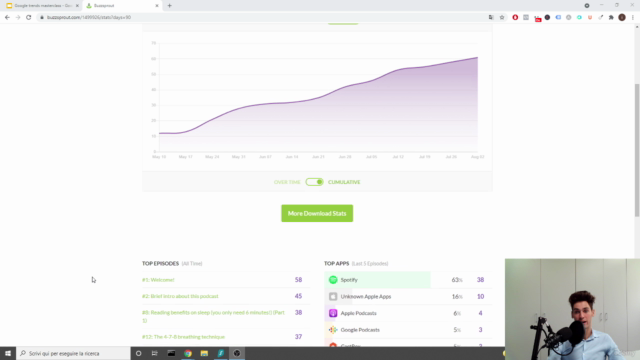Click the Unknown Apple Apps icon
This screenshot has height=360, width=640.
pyautogui.click(x=333, y=297)
